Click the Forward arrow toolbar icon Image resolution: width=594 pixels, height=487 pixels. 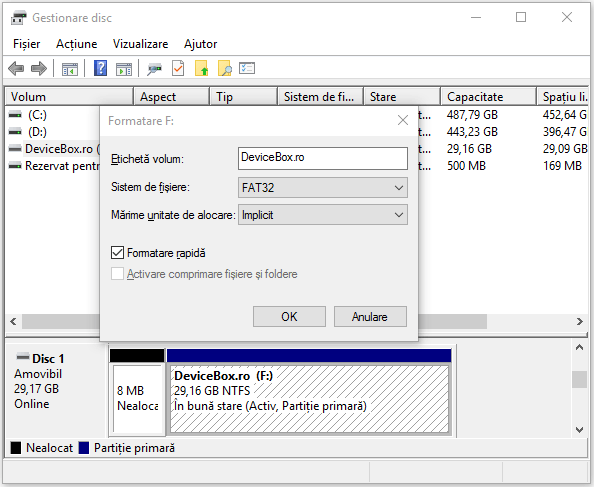click(39, 69)
